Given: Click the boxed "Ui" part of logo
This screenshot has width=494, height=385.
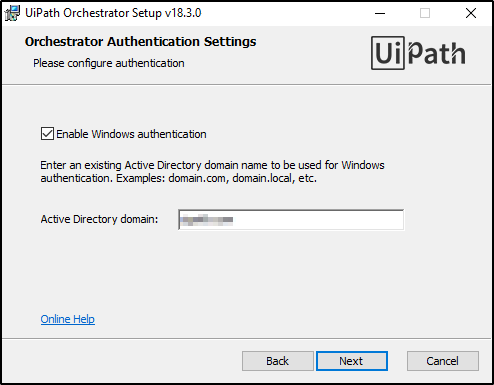Looking at the screenshot, I should [x=388, y=53].
